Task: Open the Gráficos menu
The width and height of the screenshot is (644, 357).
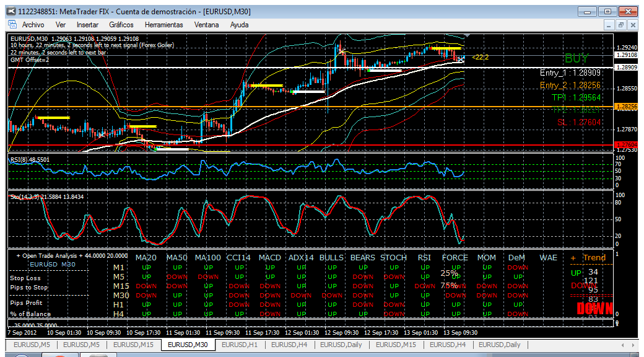Action: coord(121,25)
